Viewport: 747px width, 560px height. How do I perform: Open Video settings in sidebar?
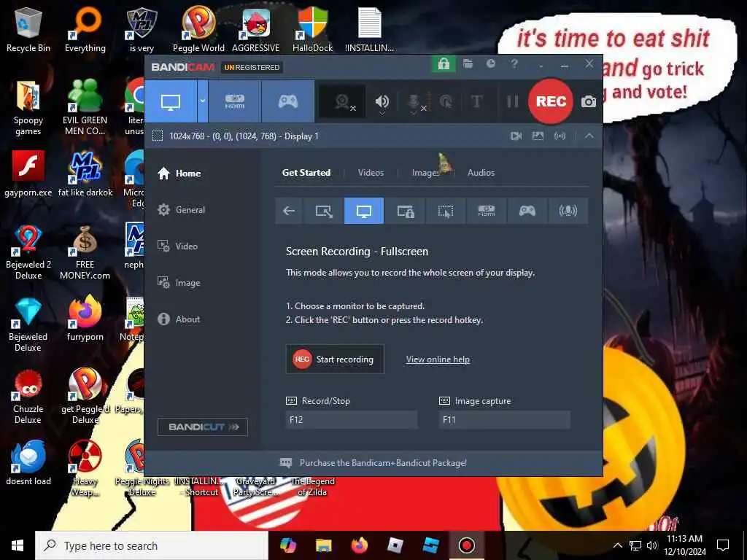tap(178, 246)
